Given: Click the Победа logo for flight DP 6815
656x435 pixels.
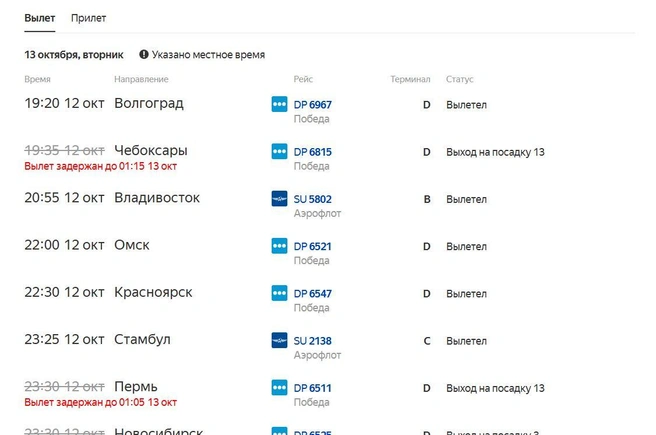Looking at the screenshot, I should [279, 151].
